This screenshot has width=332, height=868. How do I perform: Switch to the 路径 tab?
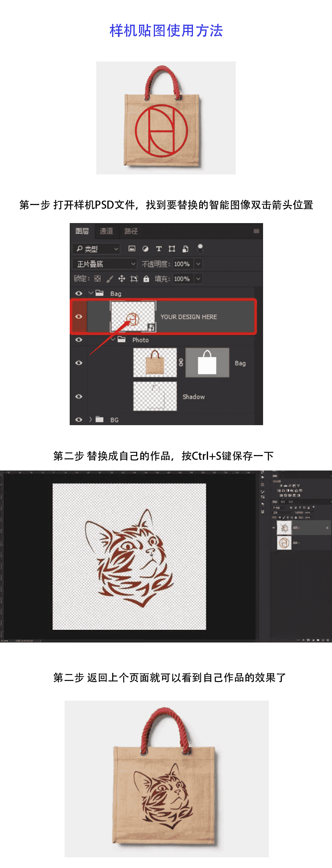coord(131,231)
